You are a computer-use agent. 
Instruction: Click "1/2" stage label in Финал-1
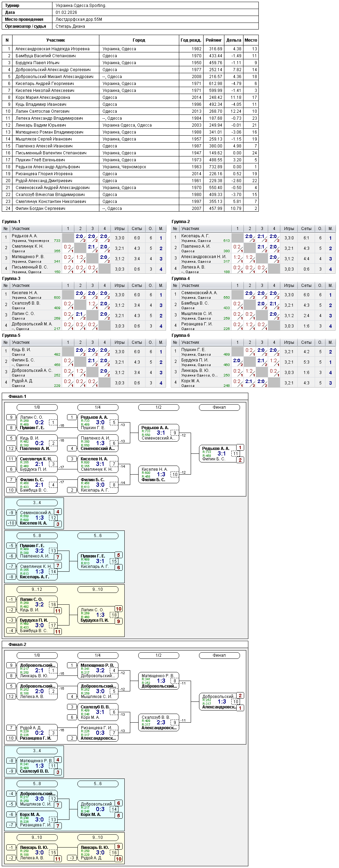coord(159,407)
